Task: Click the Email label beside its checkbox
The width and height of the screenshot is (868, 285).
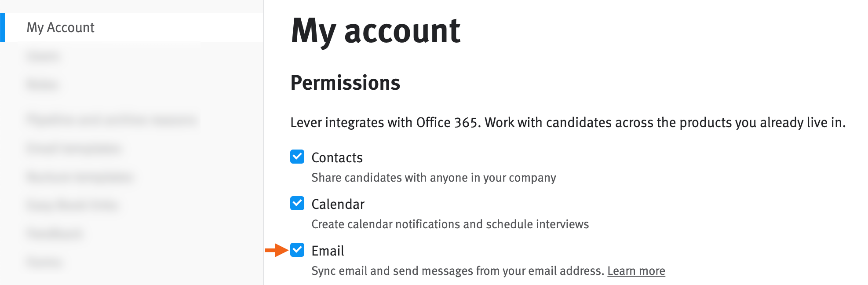Action: (x=327, y=251)
